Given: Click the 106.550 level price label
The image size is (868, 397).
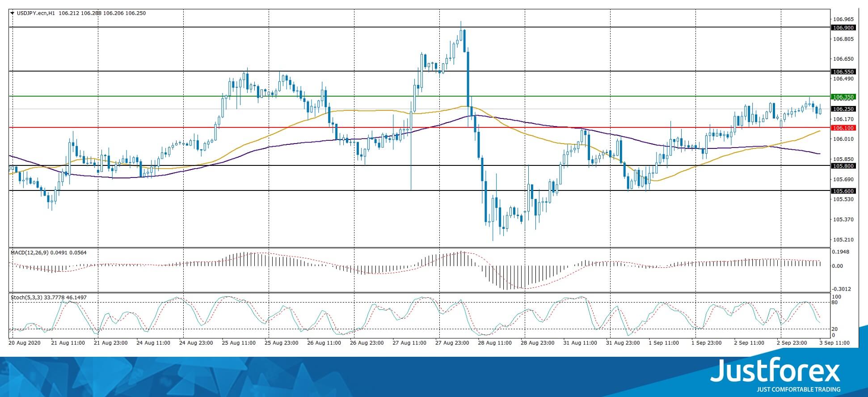Looking at the screenshot, I should pos(843,72).
